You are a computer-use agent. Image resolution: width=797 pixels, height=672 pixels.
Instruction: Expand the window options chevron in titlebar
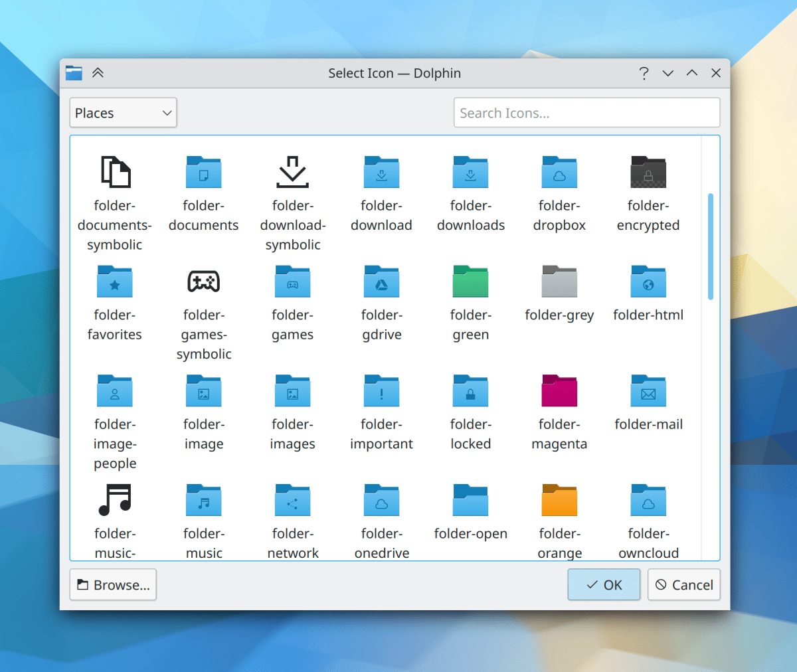click(667, 73)
